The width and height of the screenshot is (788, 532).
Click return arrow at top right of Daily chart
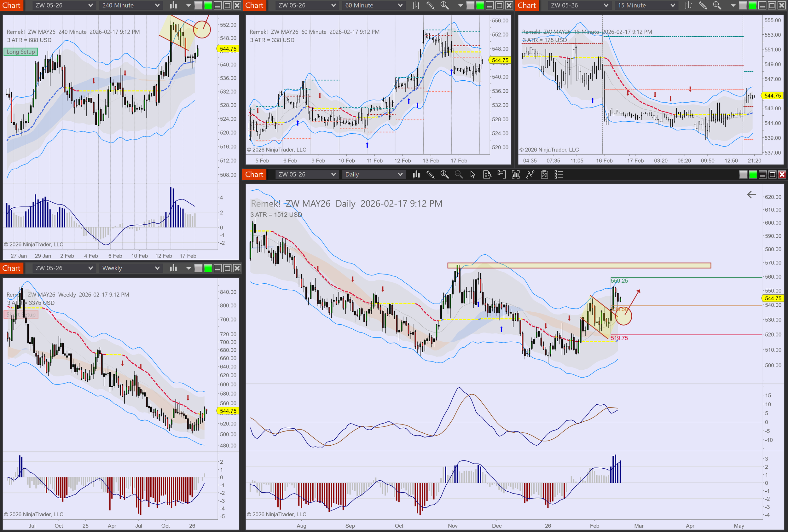(751, 195)
